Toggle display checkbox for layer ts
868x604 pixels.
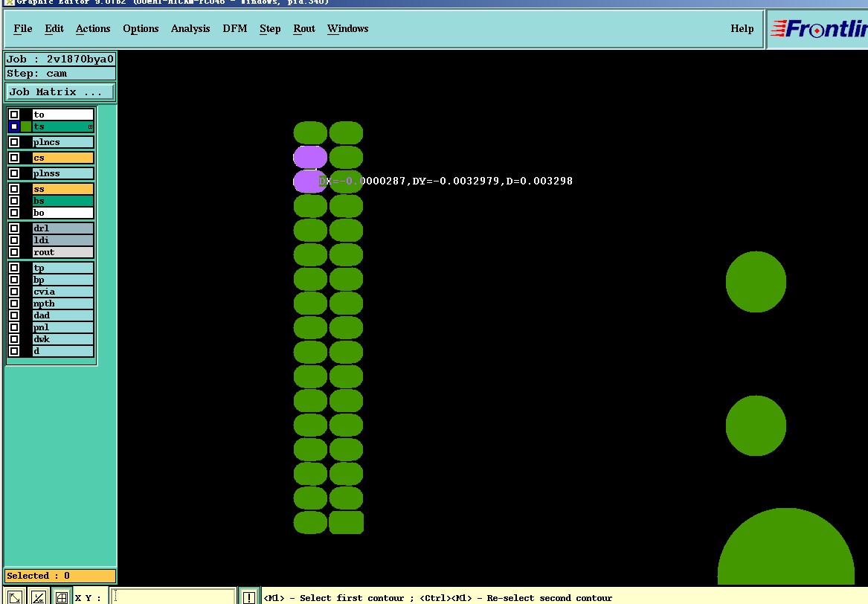click(x=14, y=126)
